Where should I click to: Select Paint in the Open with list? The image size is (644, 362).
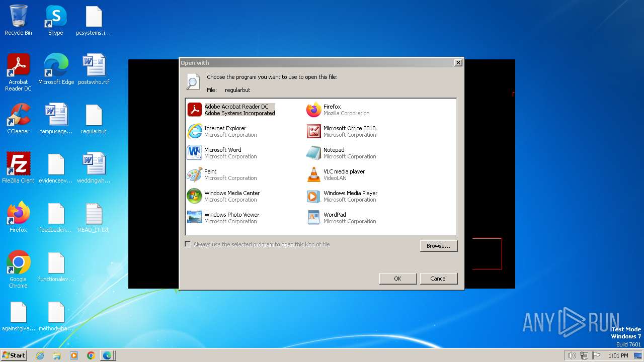(x=222, y=174)
